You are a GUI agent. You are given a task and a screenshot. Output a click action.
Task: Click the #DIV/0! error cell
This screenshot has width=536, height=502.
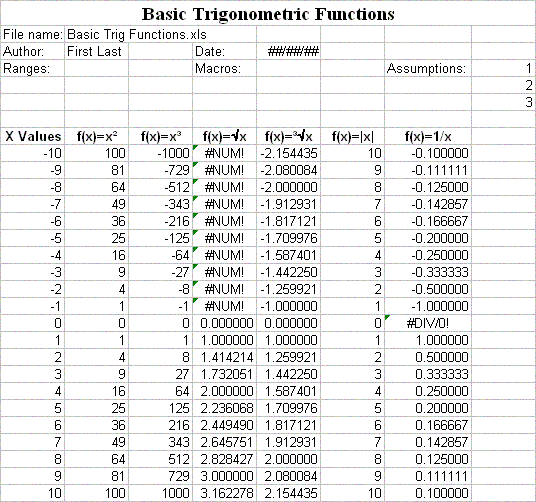tap(428, 323)
